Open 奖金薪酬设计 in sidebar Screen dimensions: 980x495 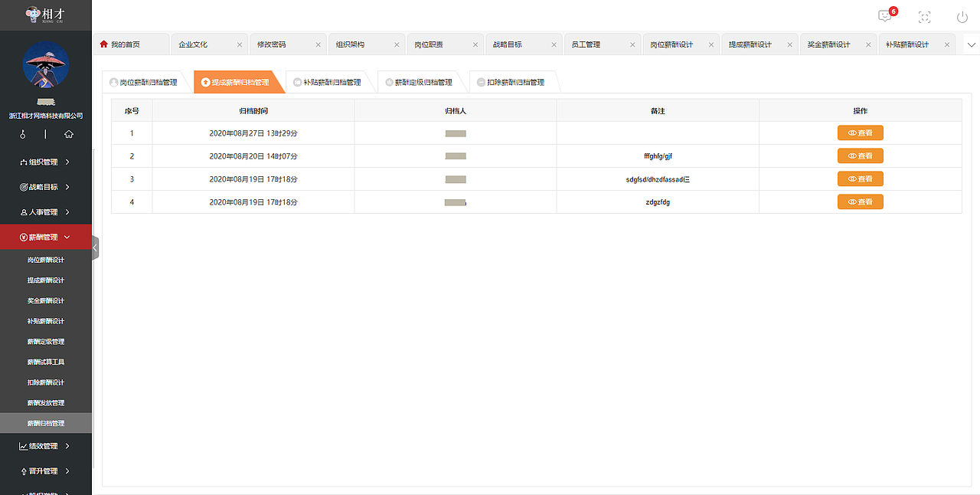coord(46,300)
